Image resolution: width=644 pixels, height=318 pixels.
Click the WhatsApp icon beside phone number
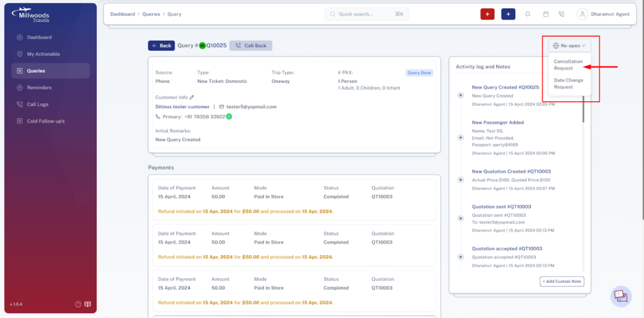(x=229, y=116)
